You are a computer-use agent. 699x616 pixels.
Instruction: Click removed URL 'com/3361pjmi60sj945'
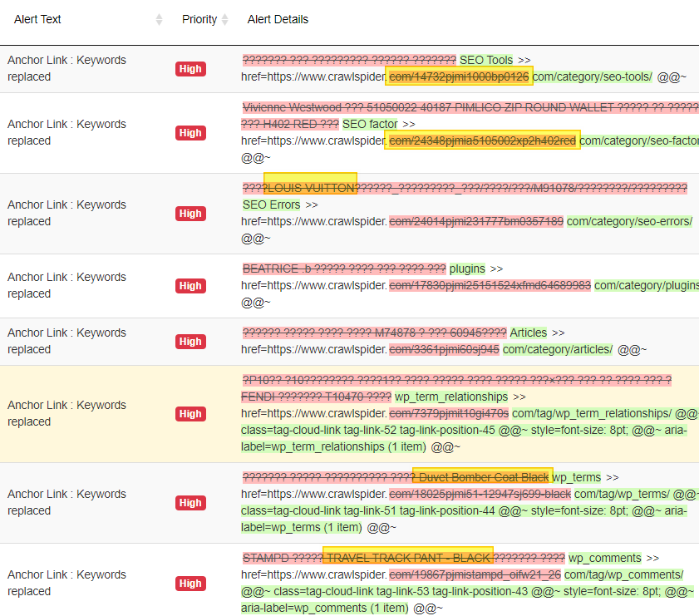pyautogui.click(x=444, y=349)
